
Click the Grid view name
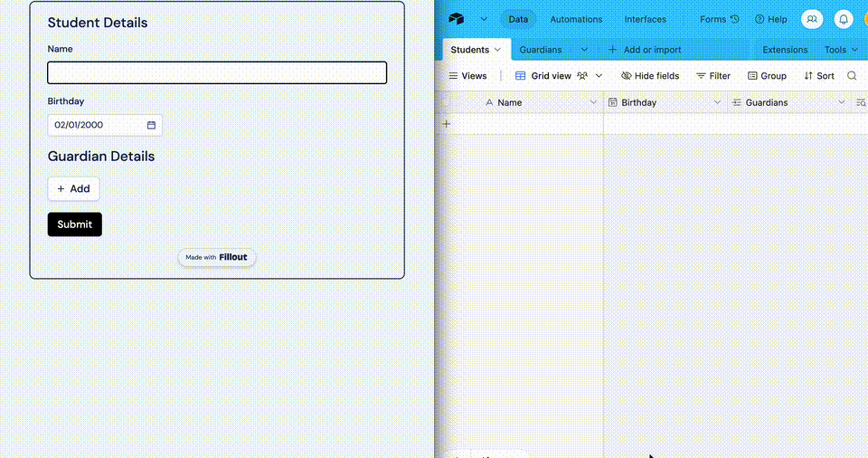551,76
